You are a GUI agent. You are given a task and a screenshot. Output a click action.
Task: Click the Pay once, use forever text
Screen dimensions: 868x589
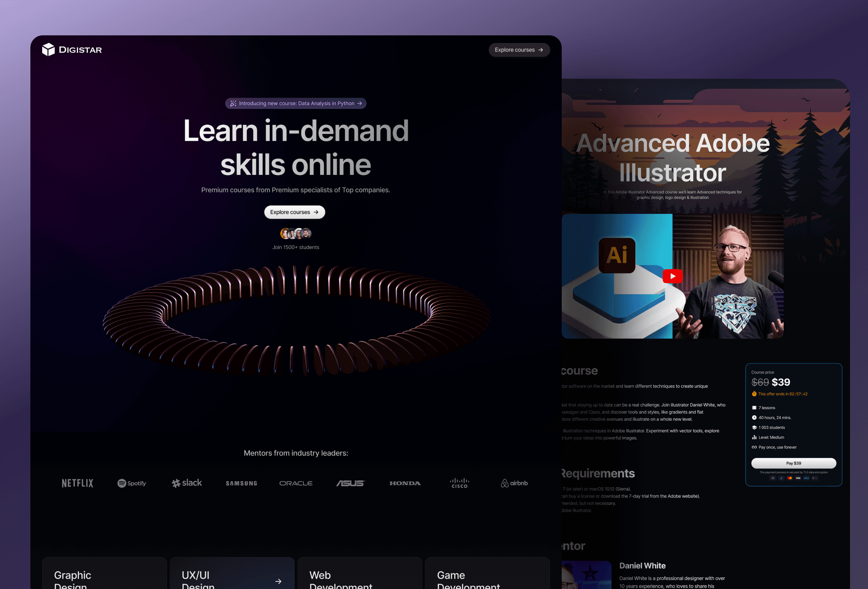pyautogui.click(x=777, y=447)
